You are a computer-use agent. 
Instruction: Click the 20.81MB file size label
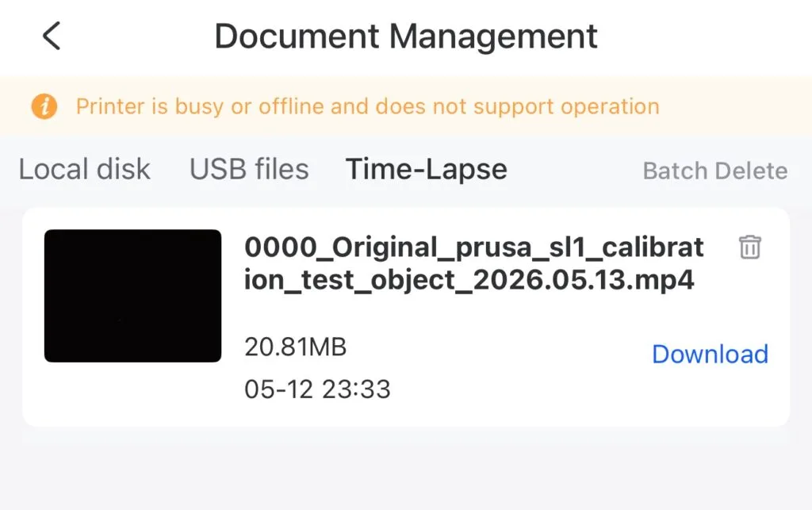(295, 347)
